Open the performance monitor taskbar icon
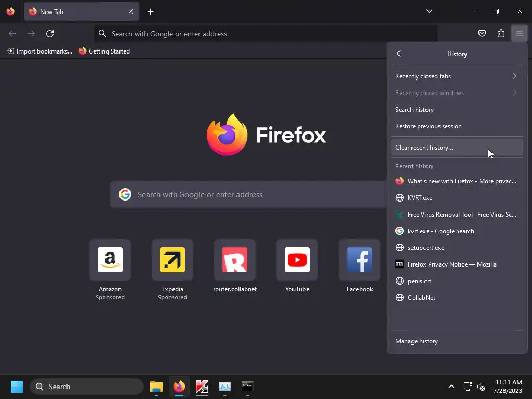The height and width of the screenshot is (399, 532). point(224,387)
